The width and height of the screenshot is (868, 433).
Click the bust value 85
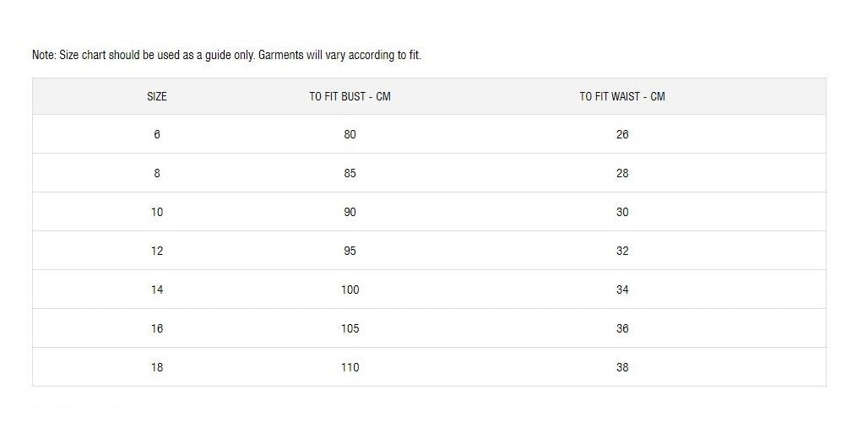(350, 173)
